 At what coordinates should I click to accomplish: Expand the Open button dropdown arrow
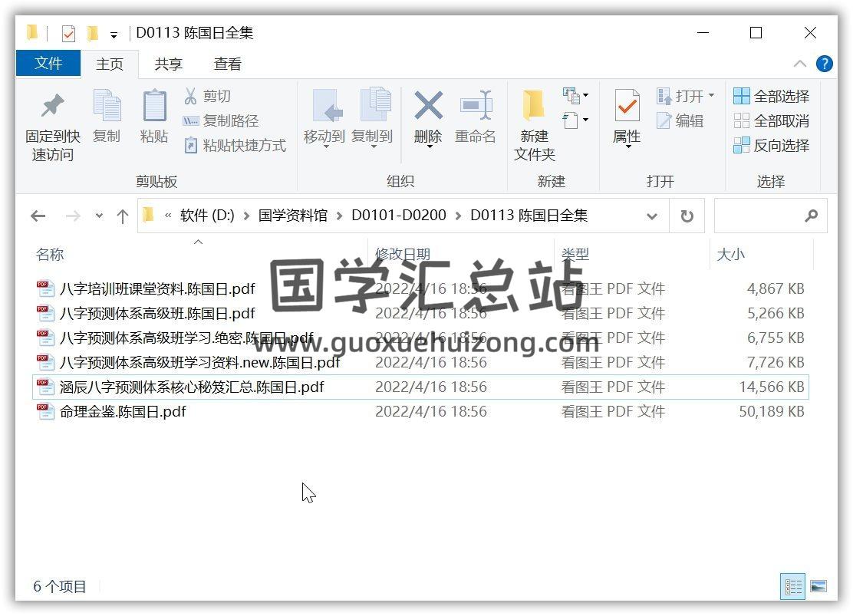pos(712,96)
